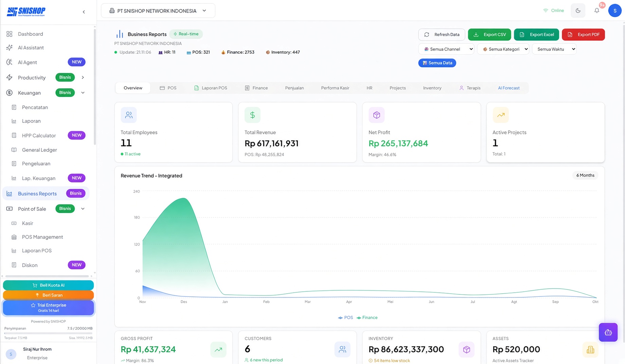This screenshot has width=625, height=364.
Task: Export report as CSV
Action: click(x=489, y=35)
